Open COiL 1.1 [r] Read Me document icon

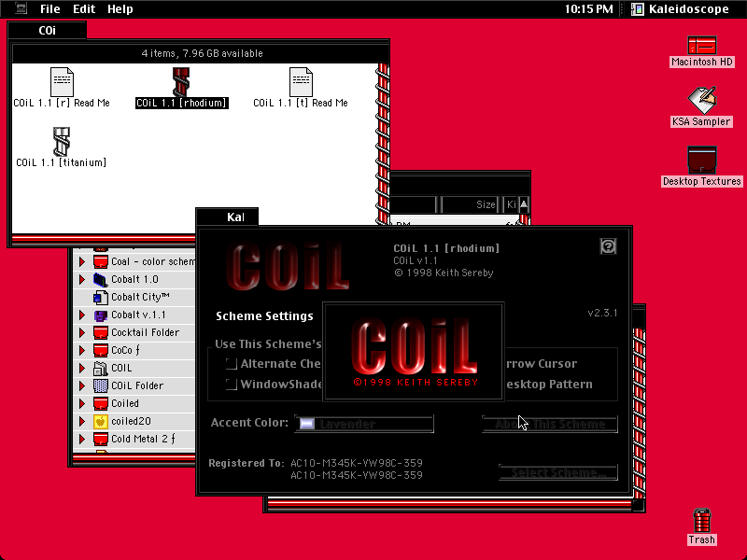pyautogui.click(x=62, y=82)
